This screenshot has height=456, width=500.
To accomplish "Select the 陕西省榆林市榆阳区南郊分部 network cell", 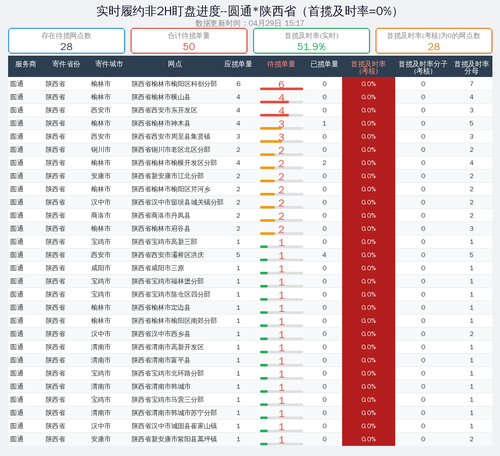I will pyautogui.click(x=174, y=321).
